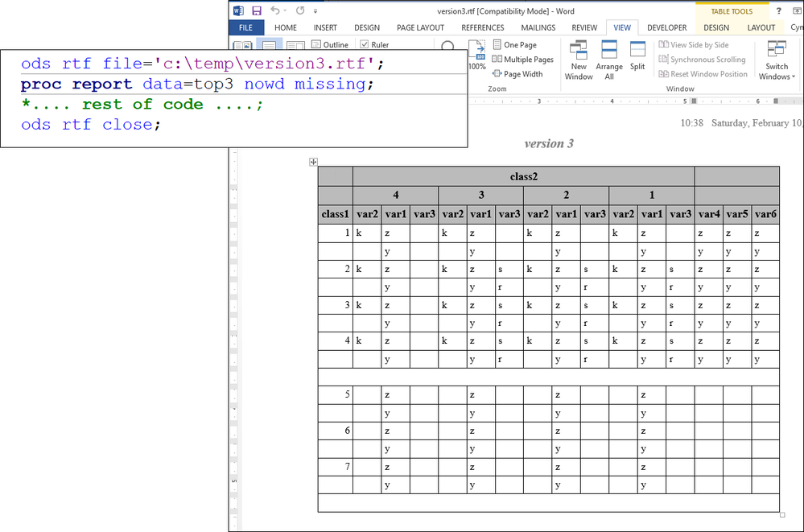Click the 100% zoom icon
The height and width of the screenshot is (532, 804).
[477, 56]
